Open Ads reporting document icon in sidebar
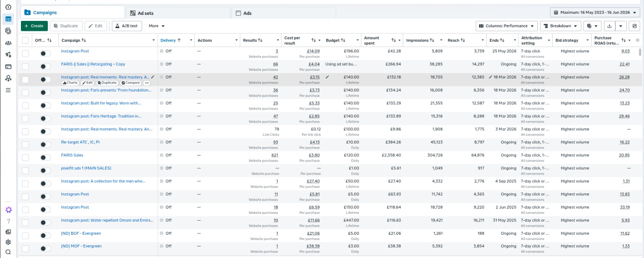The image size is (644, 258). coord(8,31)
